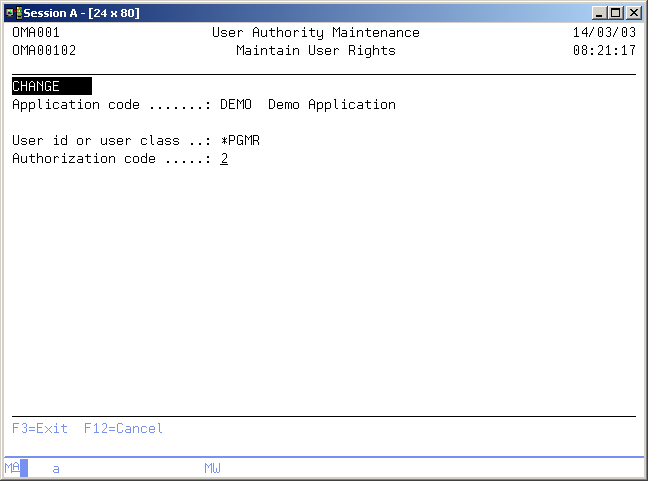
Task: Click the MA status indicator in status bar
Action: coord(12,468)
